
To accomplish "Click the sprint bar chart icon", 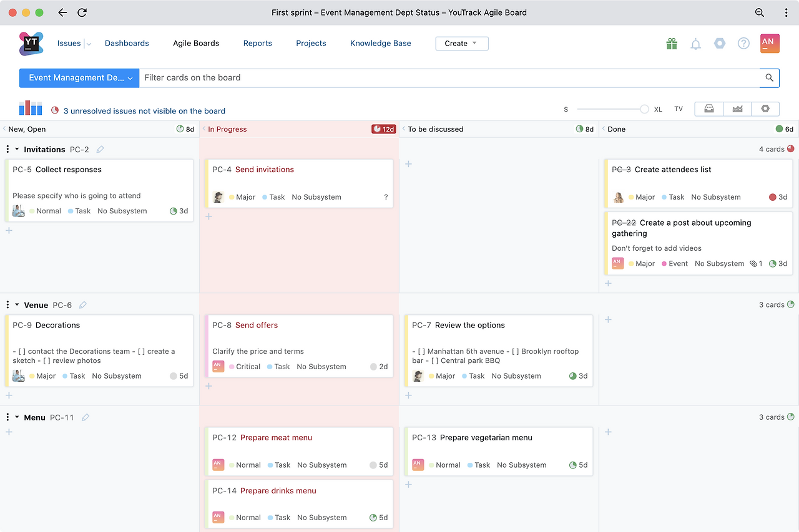I will click(x=31, y=108).
